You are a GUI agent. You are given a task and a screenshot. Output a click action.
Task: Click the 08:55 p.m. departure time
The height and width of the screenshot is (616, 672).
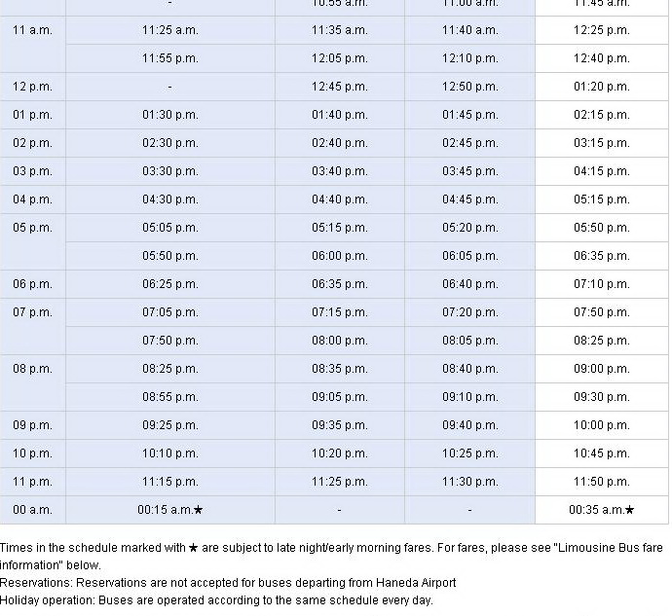[169, 397]
